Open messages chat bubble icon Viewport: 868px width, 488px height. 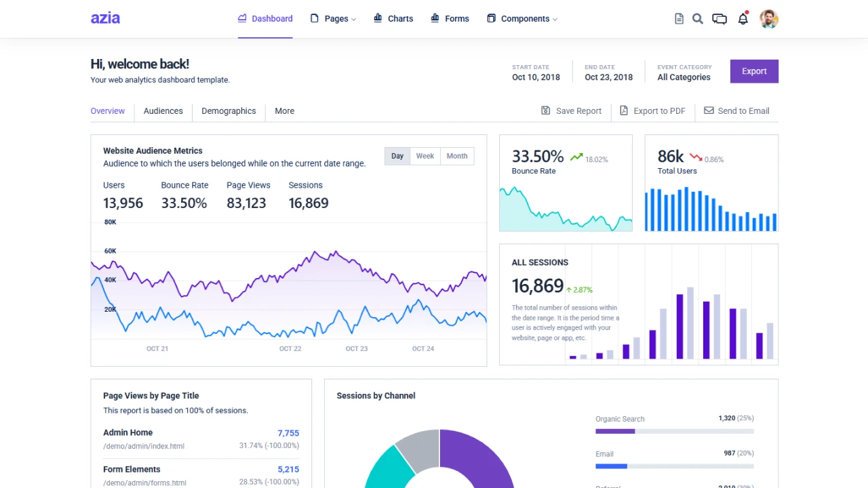(x=719, y=19)
